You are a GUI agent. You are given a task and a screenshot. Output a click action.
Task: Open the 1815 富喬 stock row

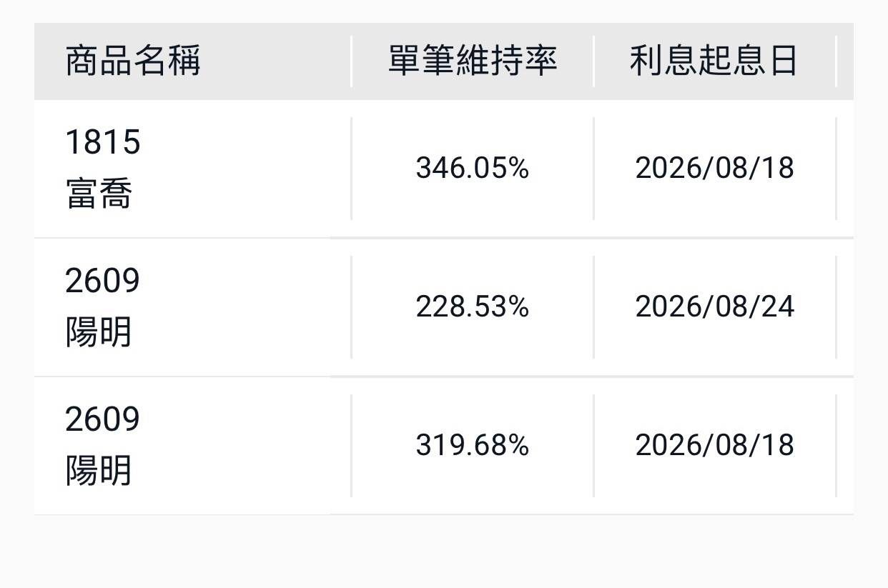pyautogui.click(x=443, y=169)
